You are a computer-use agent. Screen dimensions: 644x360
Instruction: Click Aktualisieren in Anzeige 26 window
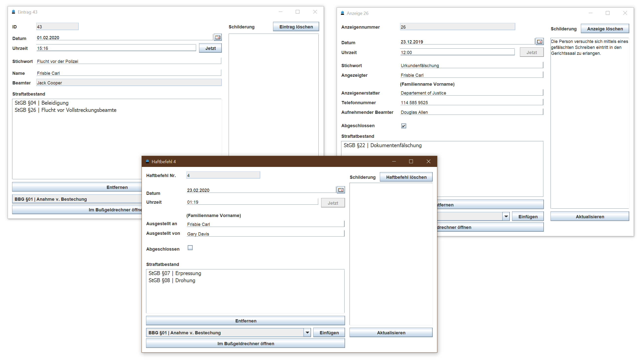(x=589, y=217)
